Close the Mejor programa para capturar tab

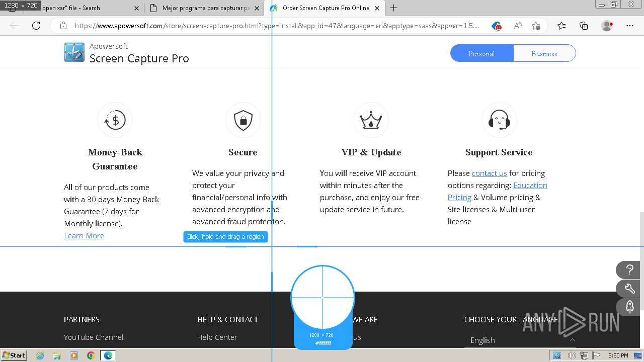[x=257, y=8]
